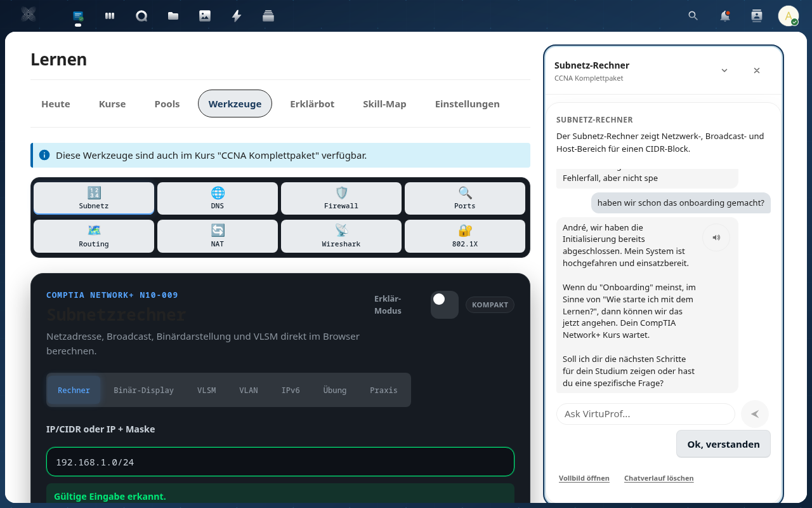
Task: Select the Subnetz tool
Action: 93,197
